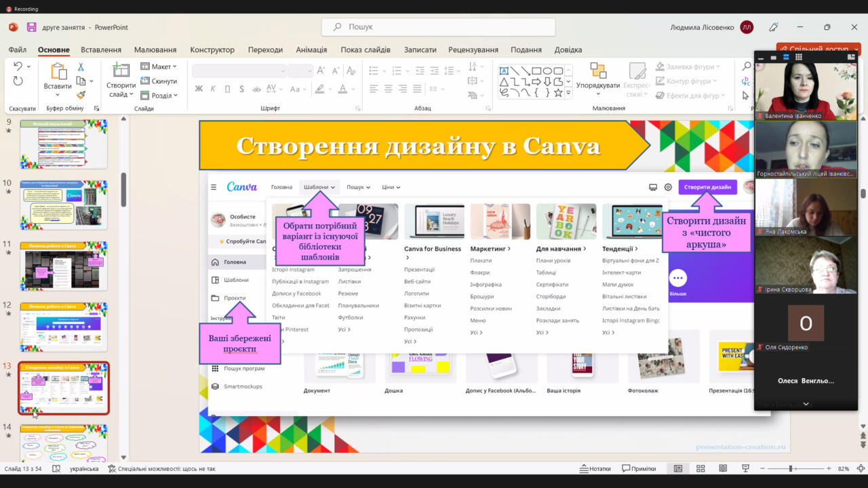Click the Спільний доступ share button
This screenshot has height=488, width=868.
[x=818, y=49]
